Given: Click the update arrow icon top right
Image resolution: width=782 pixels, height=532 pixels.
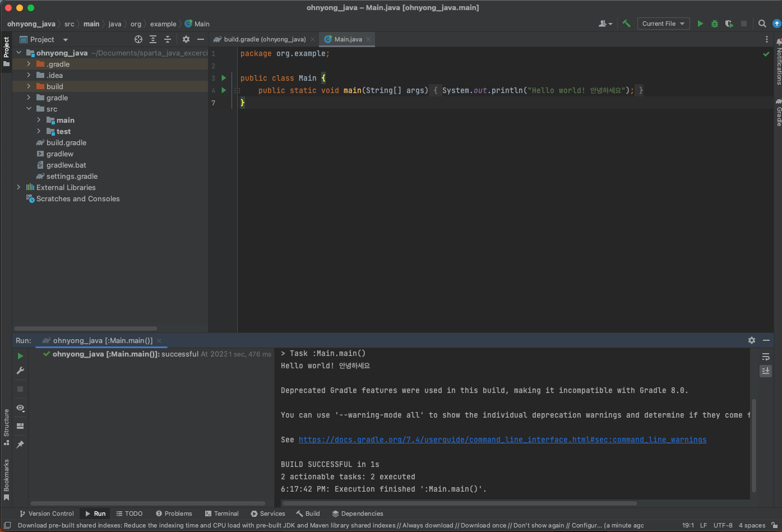Looking at the screenshot, I should [777, 24].
